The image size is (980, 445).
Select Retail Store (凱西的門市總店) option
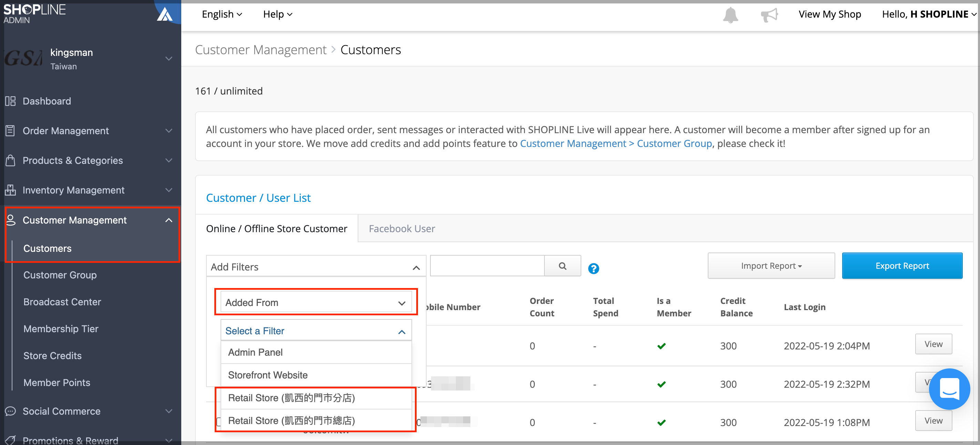coord(316,420)
